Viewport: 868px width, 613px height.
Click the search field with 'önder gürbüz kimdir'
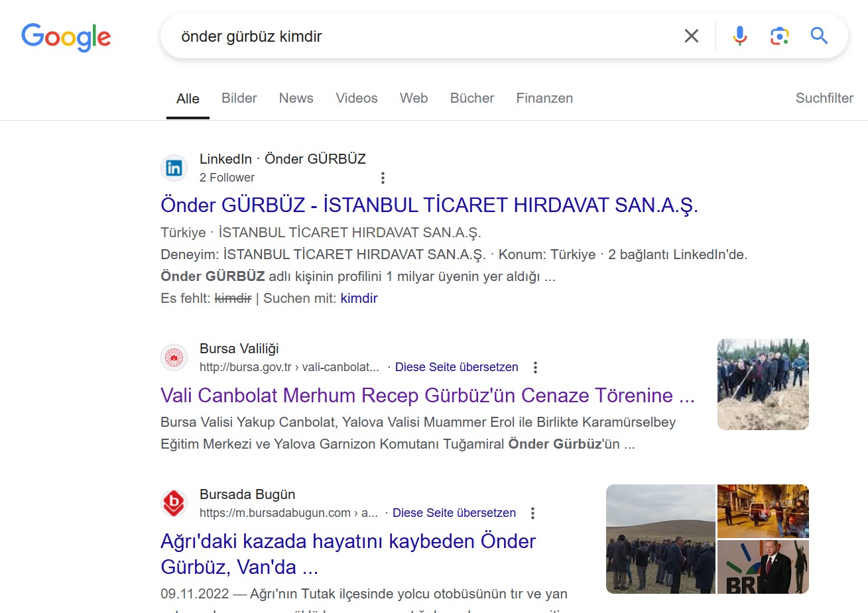point(424,36)
